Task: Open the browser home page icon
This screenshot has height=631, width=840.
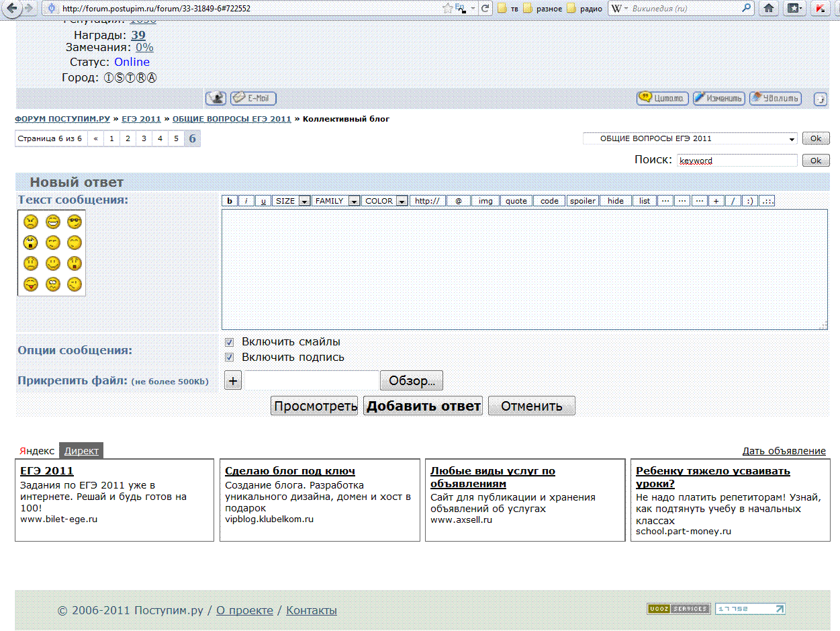Action: 769,9
